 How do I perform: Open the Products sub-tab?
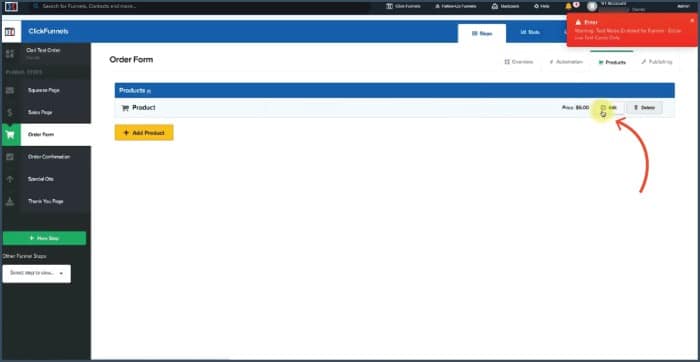tap(612, 62)
